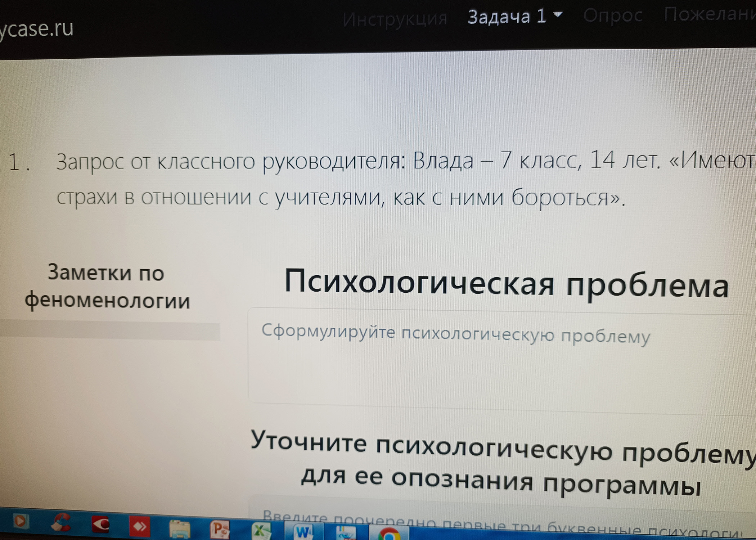Open Windows Explorer folder icon
756x540 pixels.
pos(179,529)
